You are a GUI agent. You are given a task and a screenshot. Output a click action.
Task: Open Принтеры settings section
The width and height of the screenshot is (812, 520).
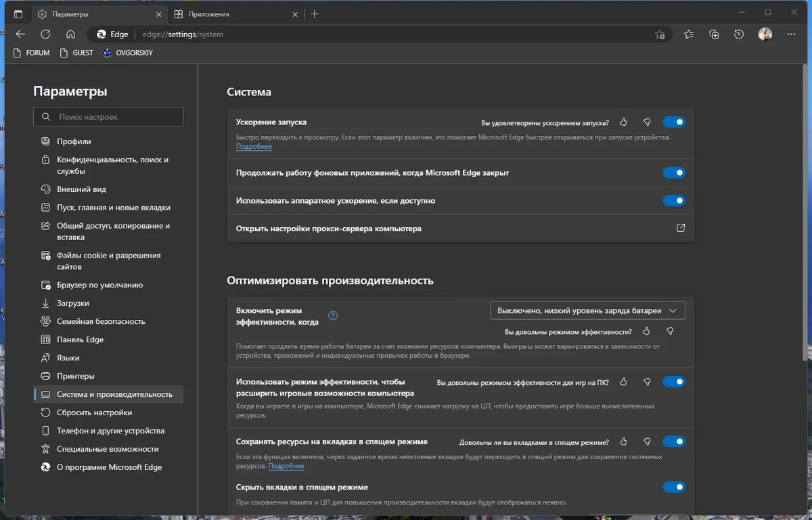point(108,376)
